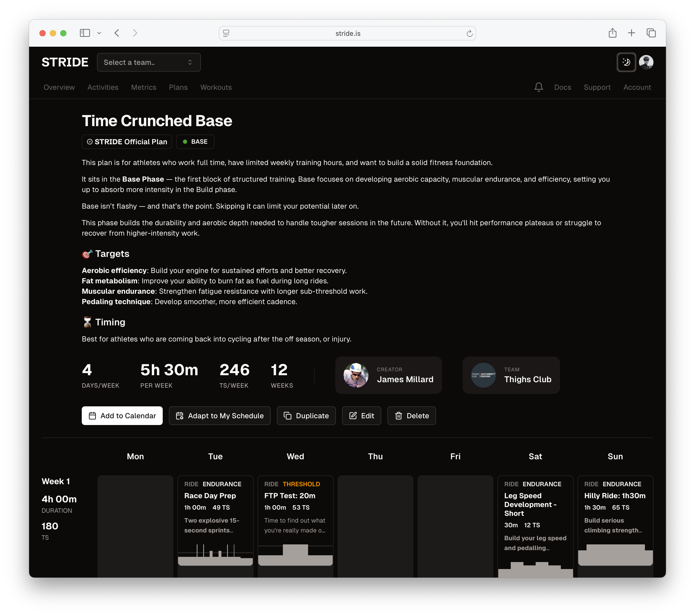Expand the chevron beside the sidebar button
Viewport: 695px width, 616px height.
[99, 33]
